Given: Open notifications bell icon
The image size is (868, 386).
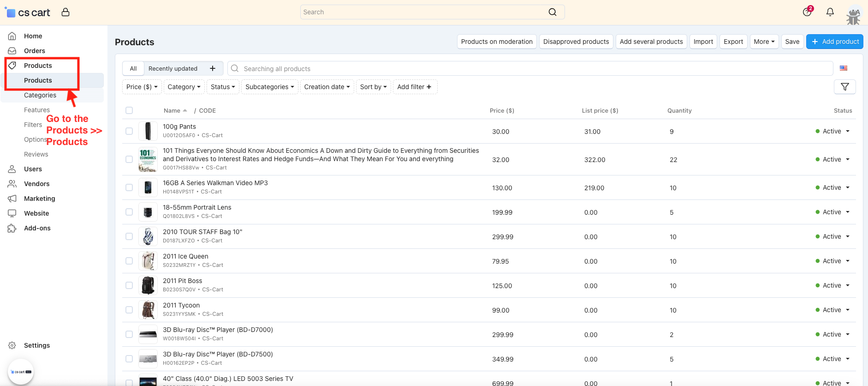Looking at the screenshot, I should click(830, 12).
